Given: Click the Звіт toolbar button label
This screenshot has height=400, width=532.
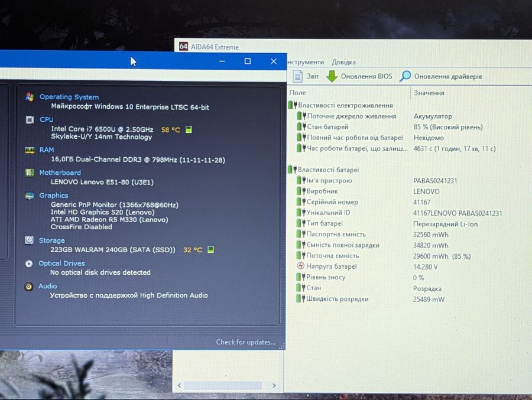Looking at the screenshot, I should point(313,76).
